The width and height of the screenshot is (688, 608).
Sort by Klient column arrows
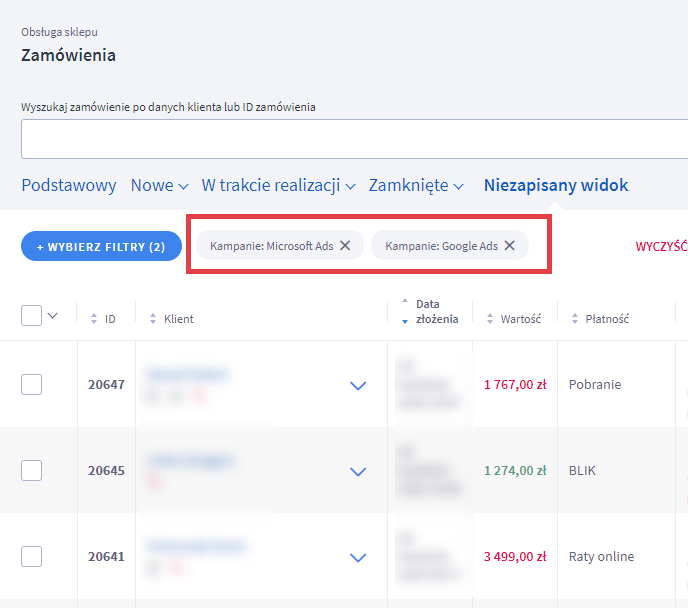tap(153, 319)
